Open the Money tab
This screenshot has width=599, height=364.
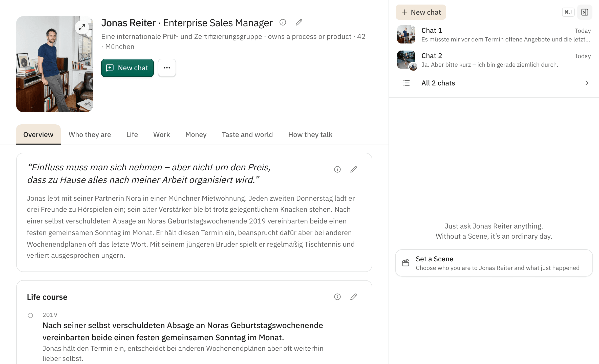(196, 134)
